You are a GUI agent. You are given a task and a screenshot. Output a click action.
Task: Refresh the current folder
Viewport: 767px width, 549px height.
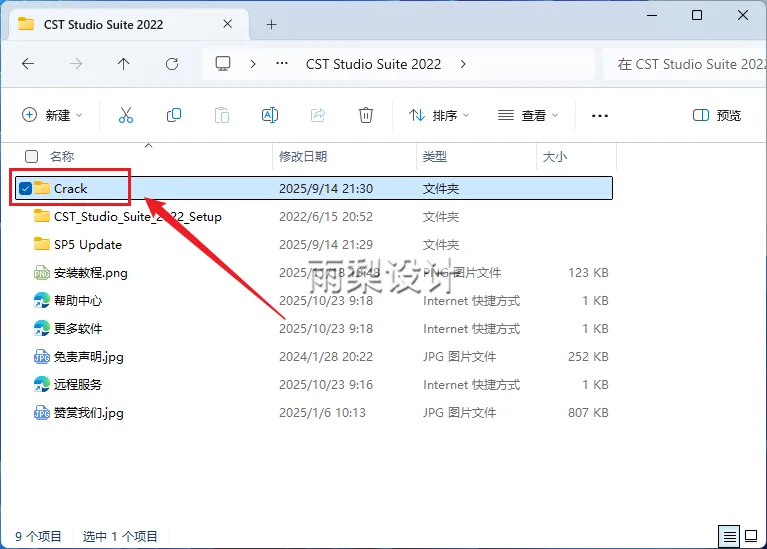[172, 64]
